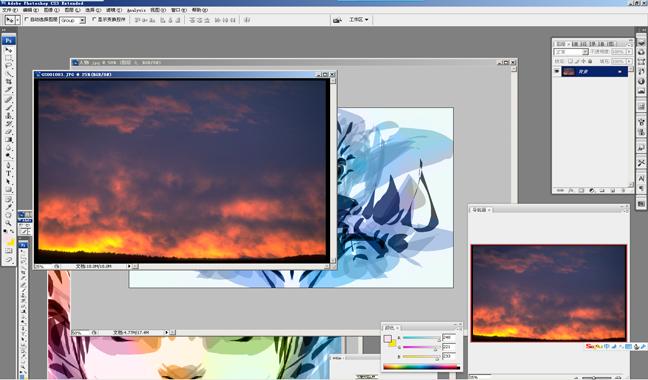Click the create new layer icon
The height and width of the screenshot is (380, 648).
tap(612, 190)
